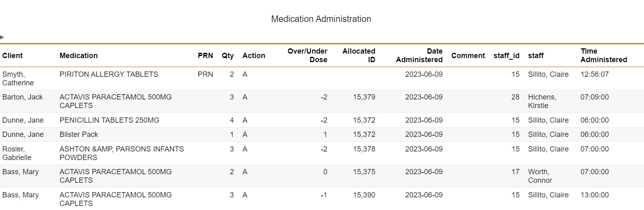This screenshot has height=210, width=644.
Task: Select the Barton, Jack client cell
Action: (x=22, y=97)
